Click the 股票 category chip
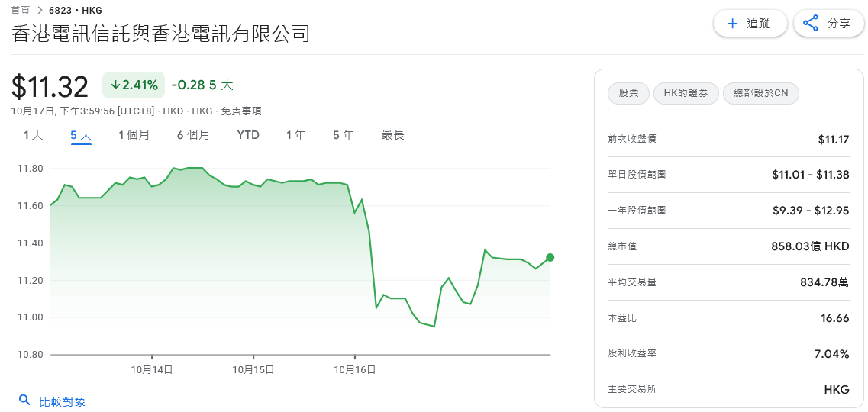The image size is (868, 412). point(628,94)
